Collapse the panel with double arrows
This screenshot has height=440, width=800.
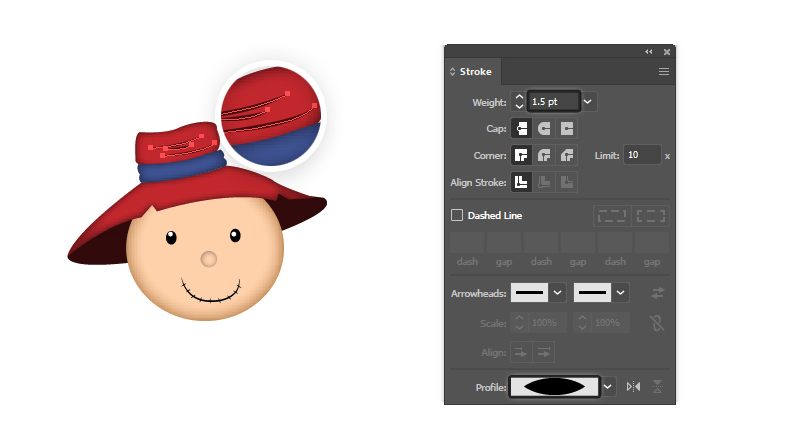pyautogui.click(x=648, y=51)
